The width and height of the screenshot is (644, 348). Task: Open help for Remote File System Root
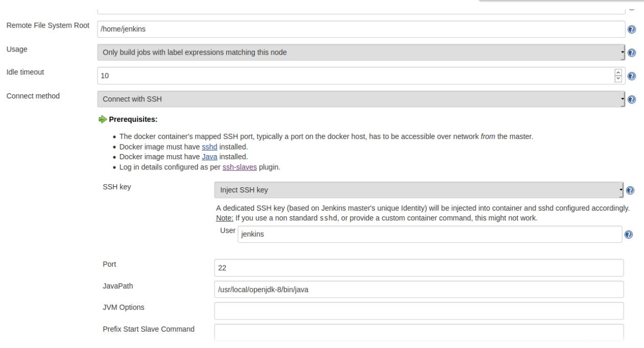coord(631,29)
